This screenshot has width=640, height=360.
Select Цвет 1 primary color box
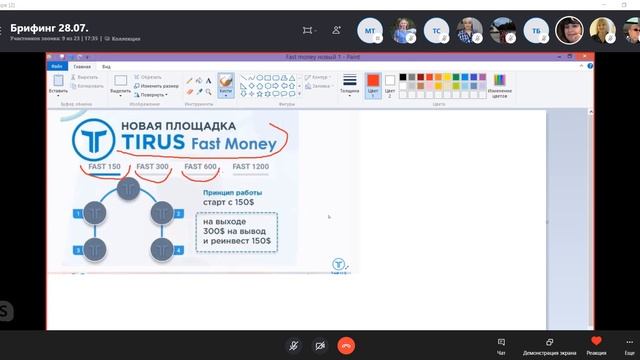click(x=373, y=85)
